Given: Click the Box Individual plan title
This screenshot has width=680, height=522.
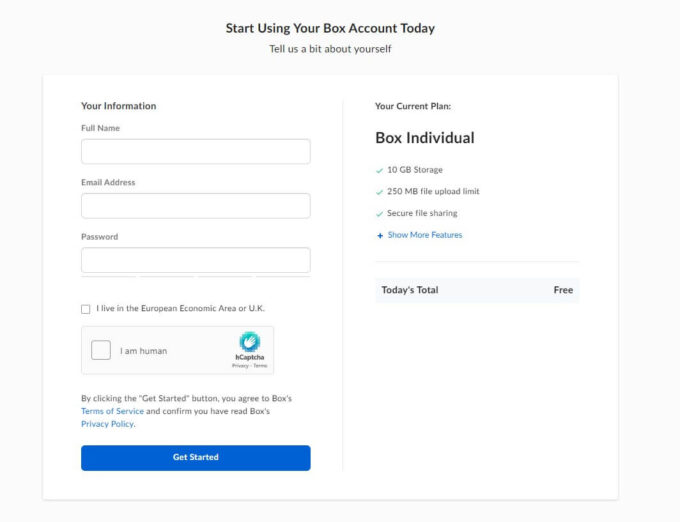Looking at the screenshot, I should [425, 138].
